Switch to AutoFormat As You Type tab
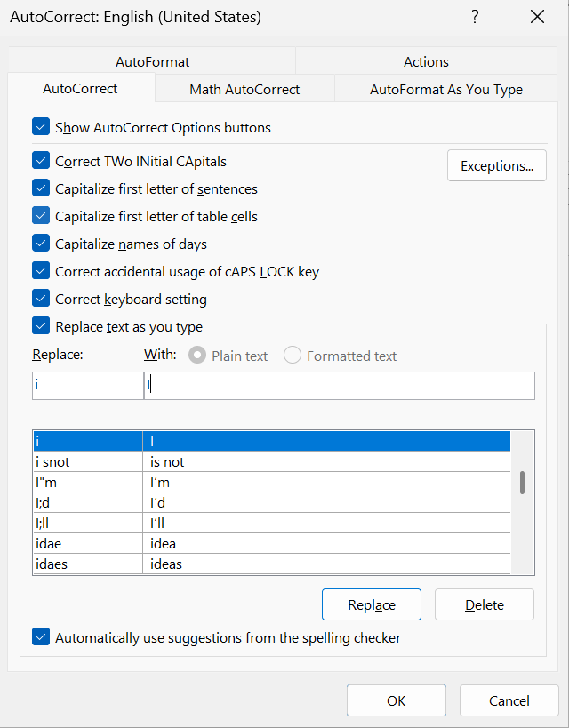 pyautogui.click(x=445, y=89)
